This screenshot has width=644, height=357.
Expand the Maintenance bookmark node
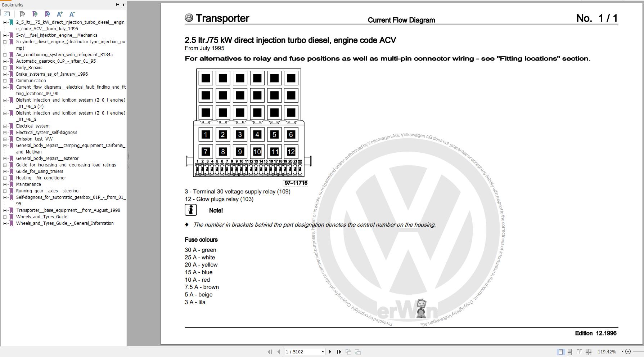pos(5,184)
